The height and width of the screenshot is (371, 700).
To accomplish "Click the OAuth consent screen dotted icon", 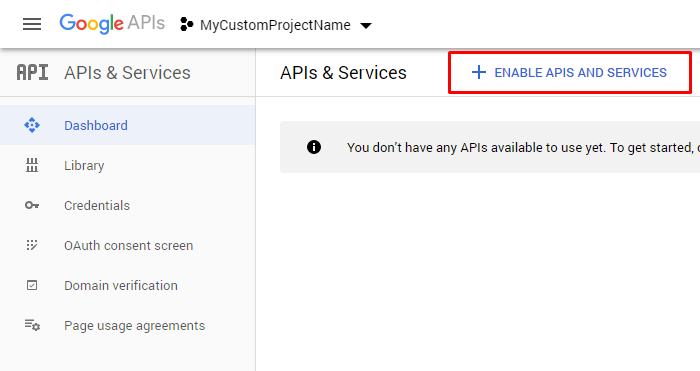I will (x=32, y=245).
